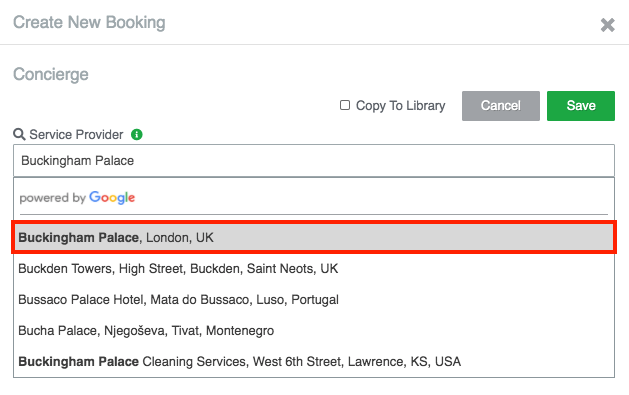Select Bucha Palace, Tivat, Montenegro option

pyautogui.click(x=314, y=330)
